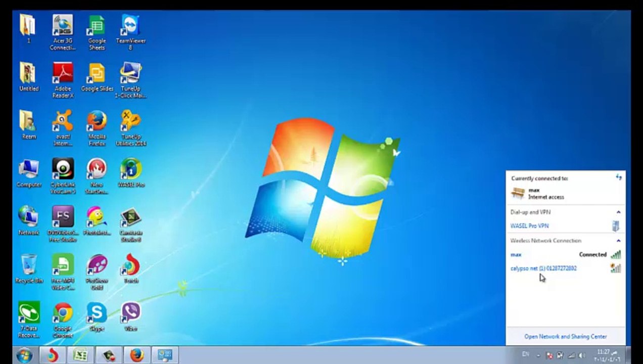Open Acer 3G Connection shortcut

coord(63,32)
